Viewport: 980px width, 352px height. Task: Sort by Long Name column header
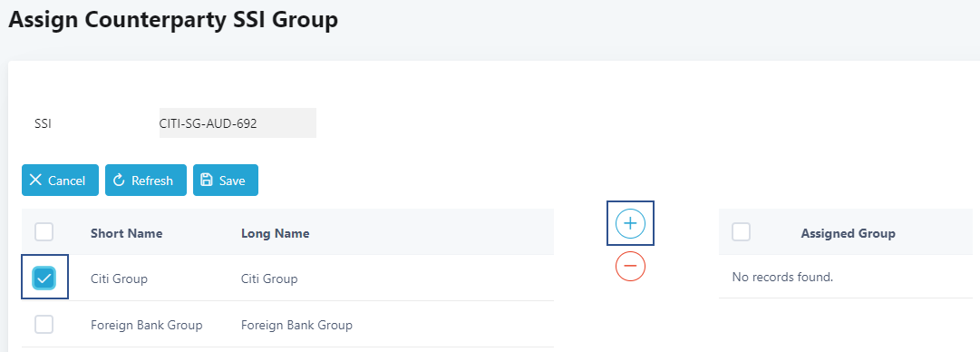click(275, 233)
